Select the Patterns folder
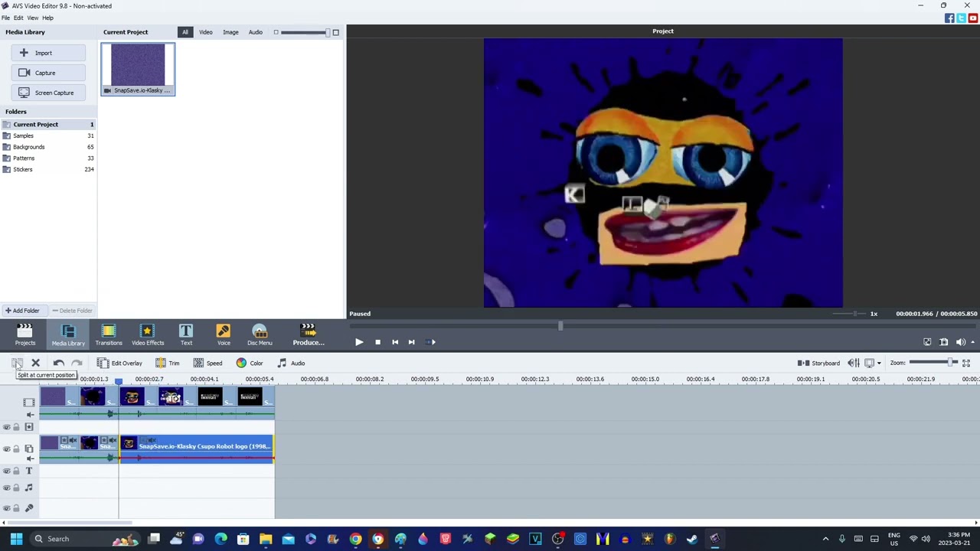Viewport: 980px width, 551px height. coord(48,158)
